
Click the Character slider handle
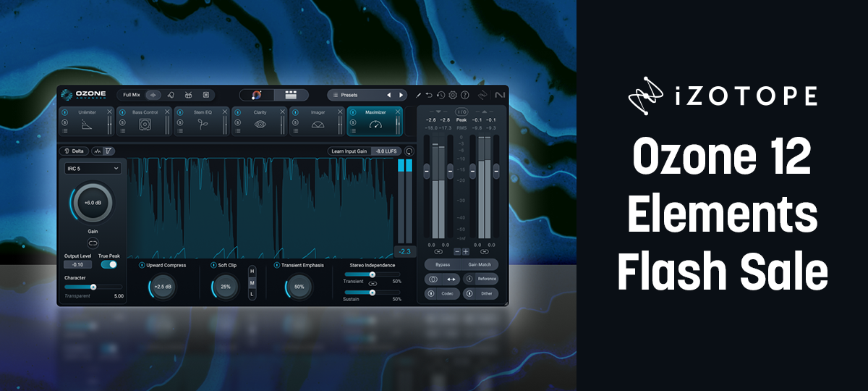[x=93, y=287]
